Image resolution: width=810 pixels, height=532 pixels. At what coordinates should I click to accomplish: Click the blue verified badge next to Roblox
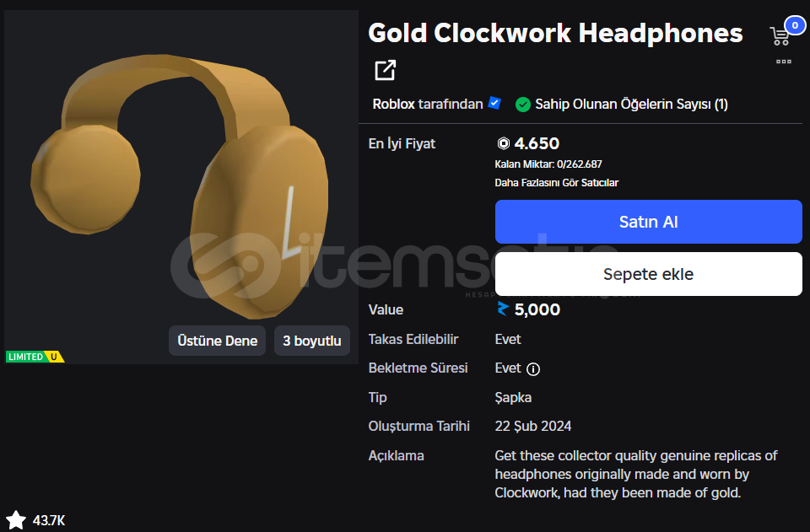pyautogui.click(x=494, y=103)
